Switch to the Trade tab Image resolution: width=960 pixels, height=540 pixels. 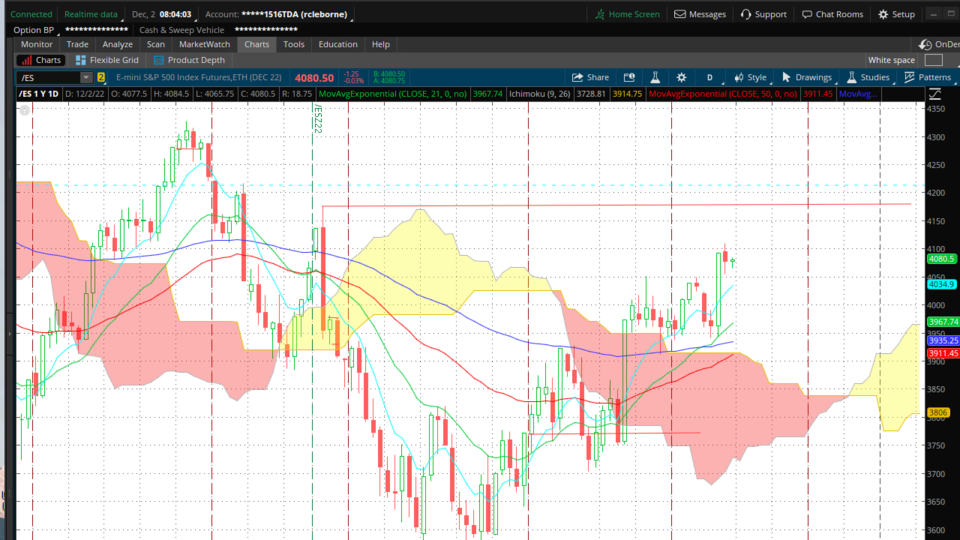coord(77,44)
